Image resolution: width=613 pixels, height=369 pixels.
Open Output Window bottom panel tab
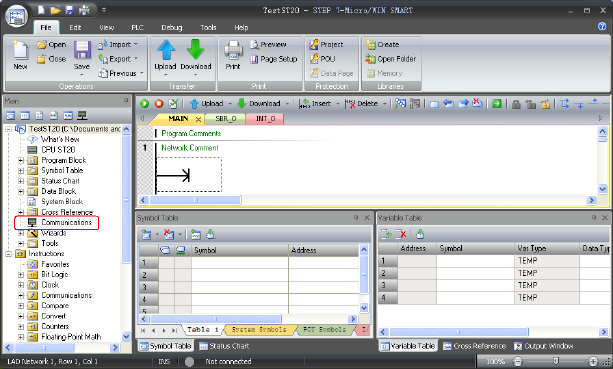[544, 346]
